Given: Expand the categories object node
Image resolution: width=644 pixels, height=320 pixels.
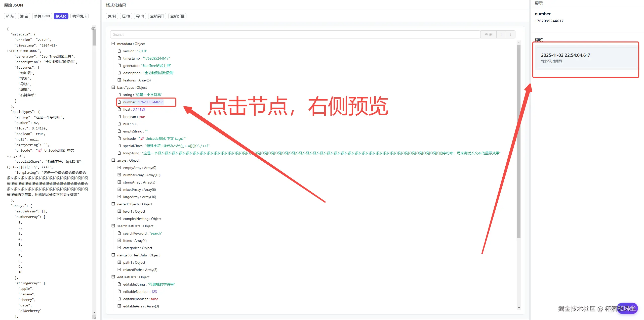Looking at the screenshot, I should click(x=119, y=248).
